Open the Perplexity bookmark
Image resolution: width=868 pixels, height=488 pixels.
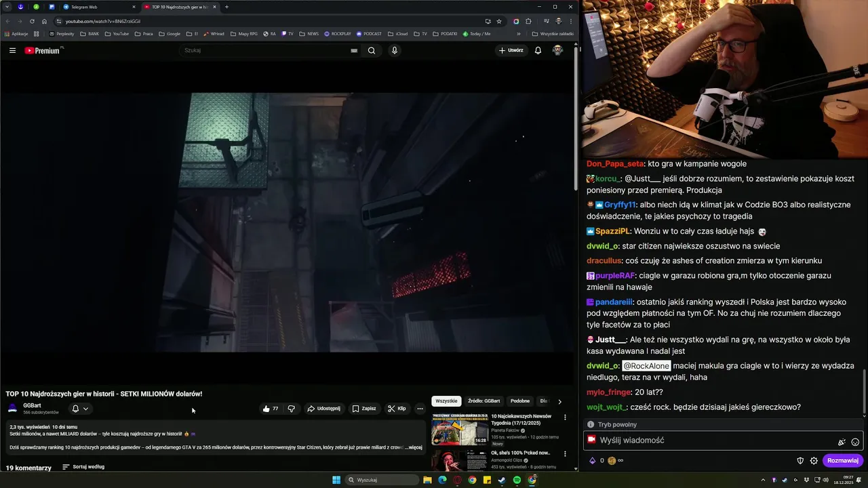click(62, 33)
